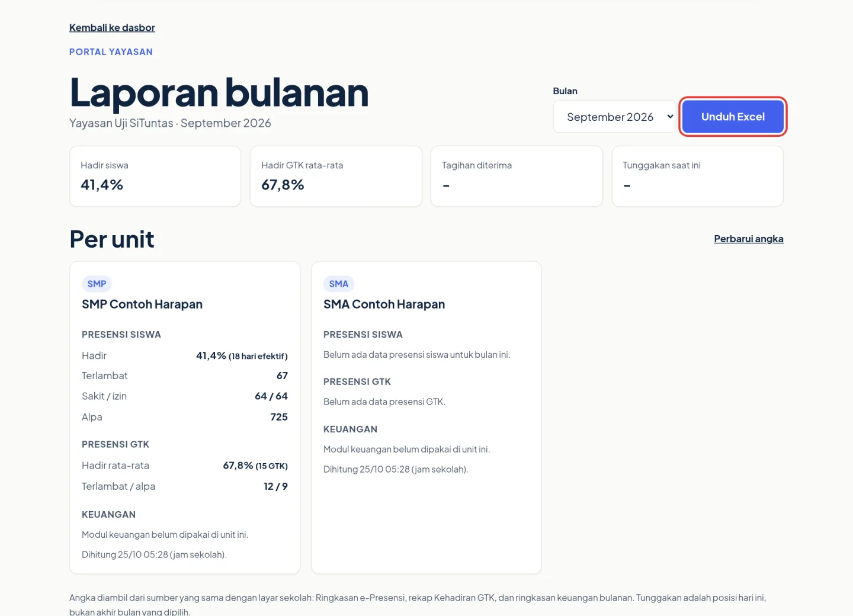Click the Terlambat / alpa value 12 / 9
Image resolution: width=853 pixels, height=616 pixels.
click(x=275, y=486)
